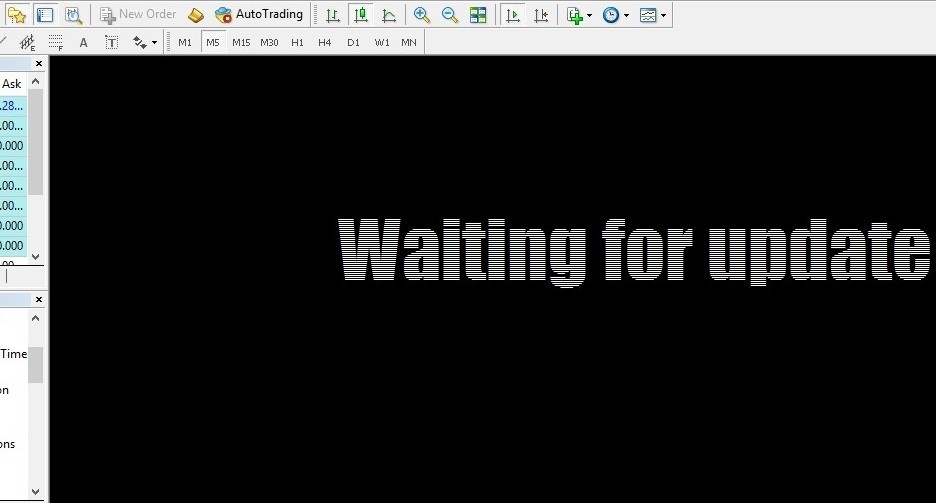Viewport: 936px width, 503px height.
Task: Expand the Templates dropdown arrow
Action: (x=663, y=16)
